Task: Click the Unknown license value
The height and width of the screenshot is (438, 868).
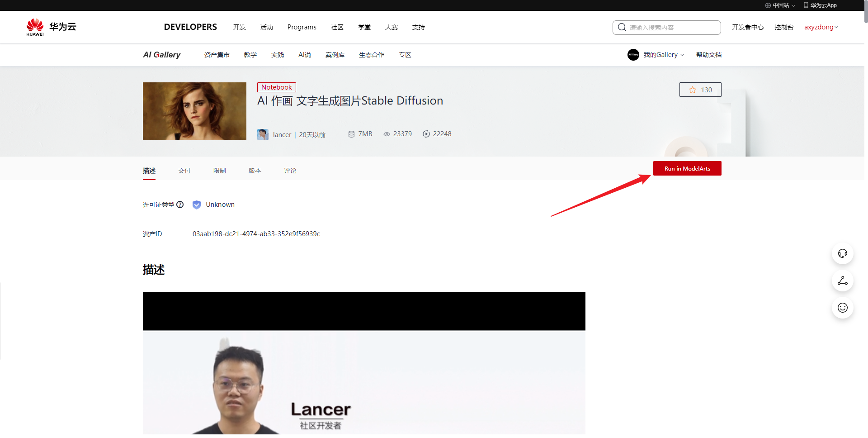Action: pyautogui.click(x=220, y=205)
